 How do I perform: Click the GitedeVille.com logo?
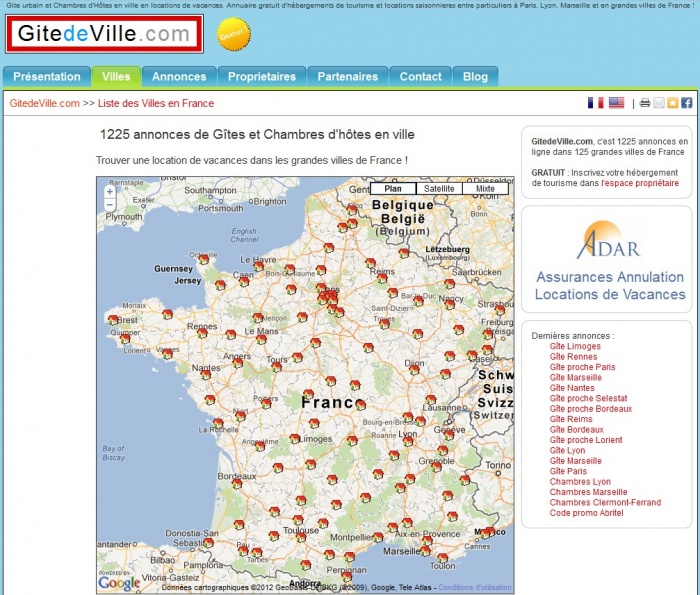(104, 34)
